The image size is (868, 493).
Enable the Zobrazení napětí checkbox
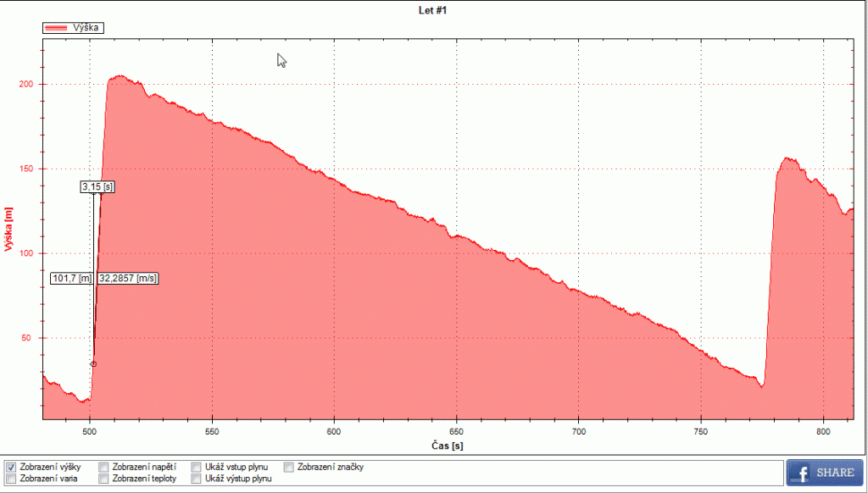(x=103, y=467)
